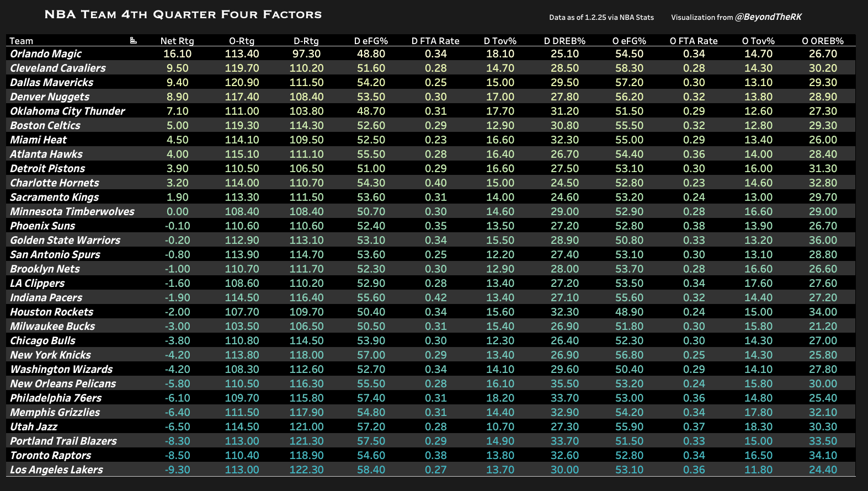Click the Sacramento Kings team name
Viewport: 868px width, 491px height.
(55, 197)
